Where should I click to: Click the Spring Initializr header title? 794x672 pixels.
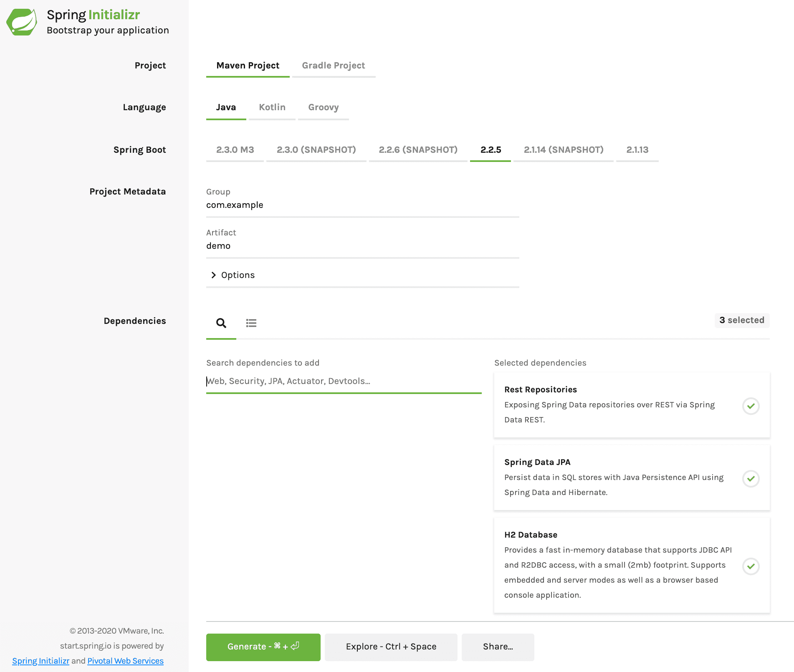[94, 15]
